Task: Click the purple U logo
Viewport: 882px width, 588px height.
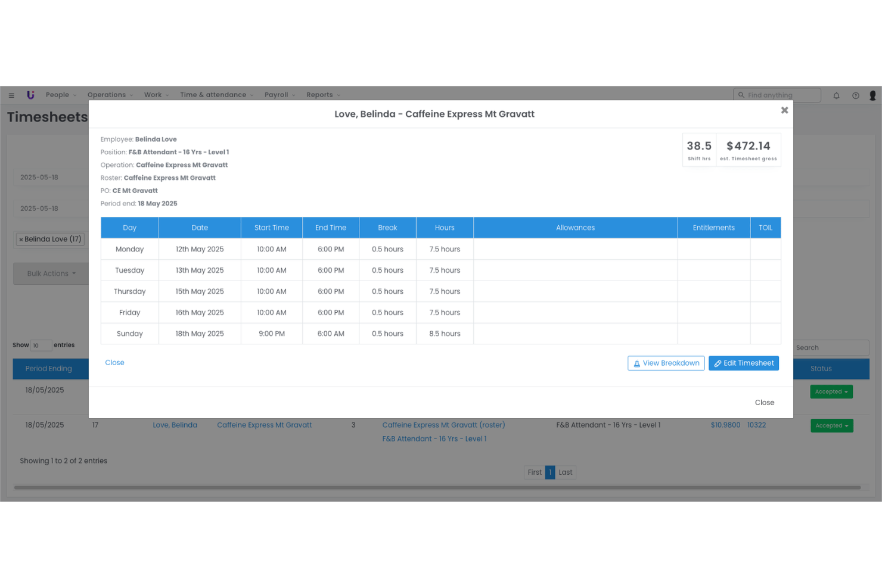Action: (x=30, y=95)
